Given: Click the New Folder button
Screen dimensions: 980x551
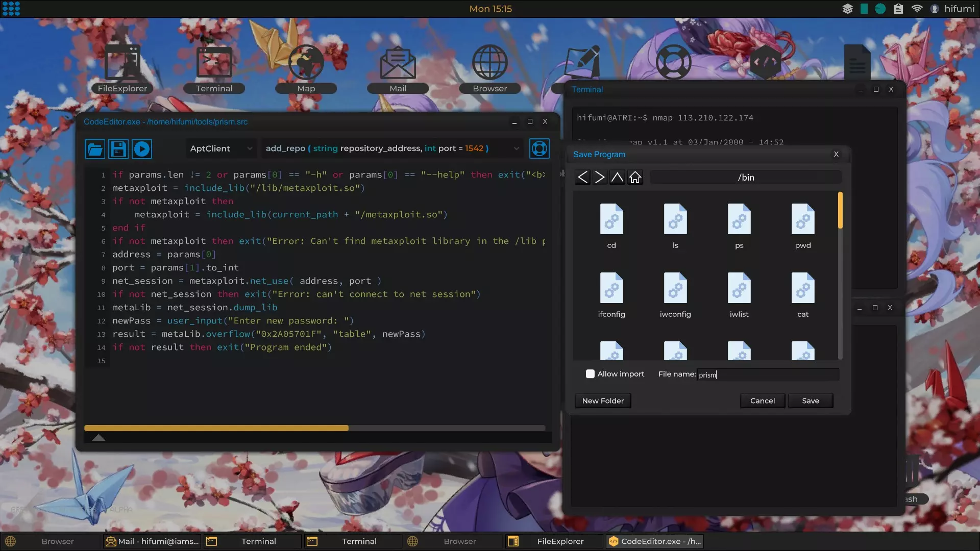Looking at the screenshot, I should click(x=603, y=401).
